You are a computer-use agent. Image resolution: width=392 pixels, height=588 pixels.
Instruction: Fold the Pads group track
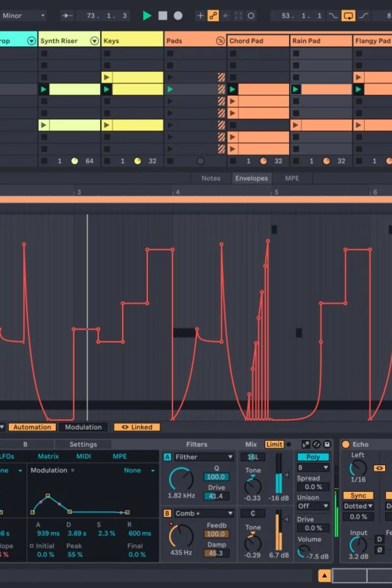coord(220,41)
